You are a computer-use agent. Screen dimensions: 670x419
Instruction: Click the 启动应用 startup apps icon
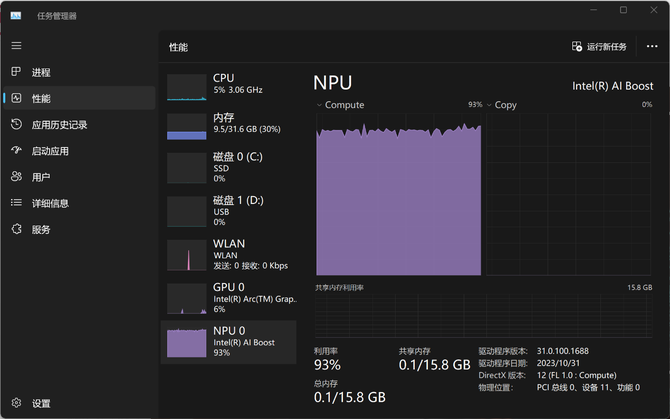coord(16,150)
